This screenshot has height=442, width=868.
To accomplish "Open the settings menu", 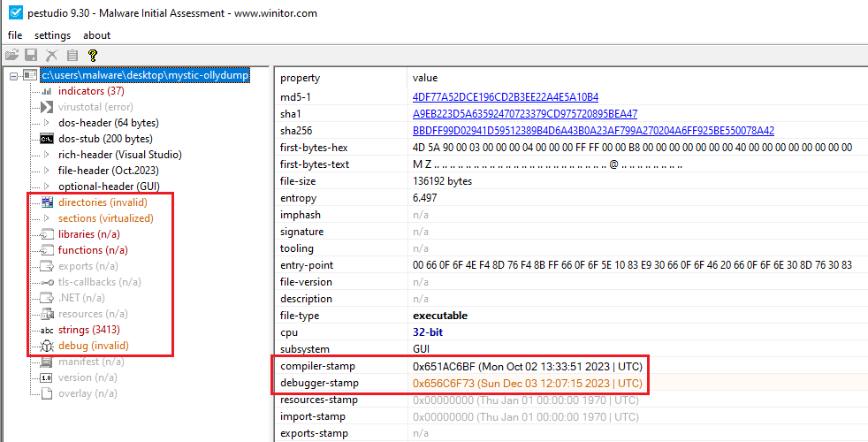I will [x=52, y=35].
